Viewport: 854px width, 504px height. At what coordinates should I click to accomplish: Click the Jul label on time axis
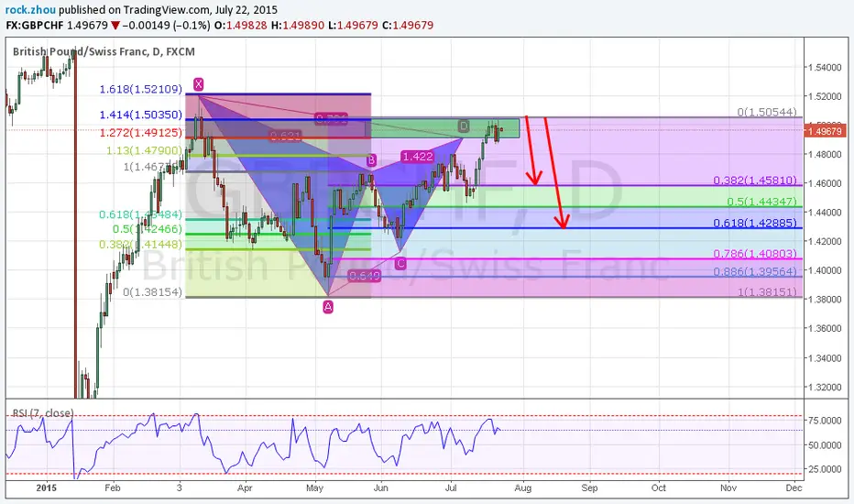point(451,488)
